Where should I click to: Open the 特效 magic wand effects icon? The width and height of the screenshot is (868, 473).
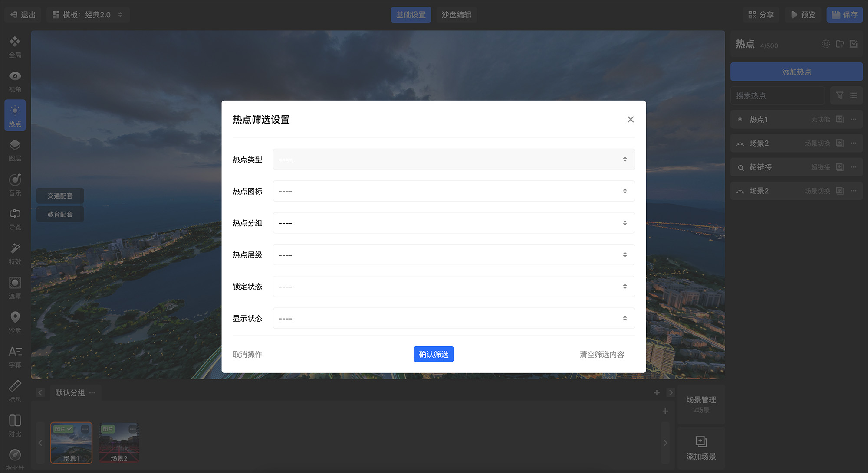coord(15,248)
